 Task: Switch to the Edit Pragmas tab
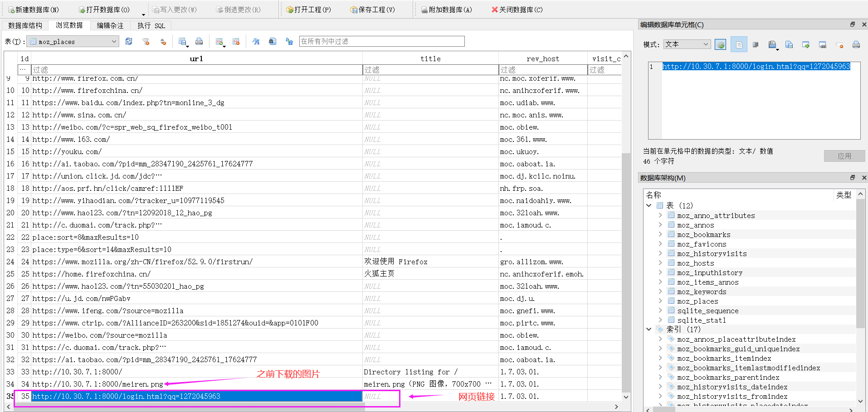[x=110, y=25]
